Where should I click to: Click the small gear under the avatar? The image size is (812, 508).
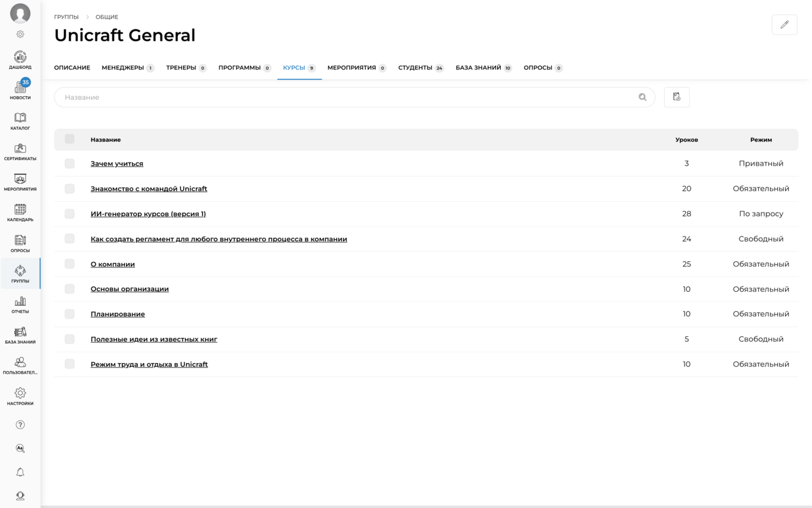click(20, 34)
